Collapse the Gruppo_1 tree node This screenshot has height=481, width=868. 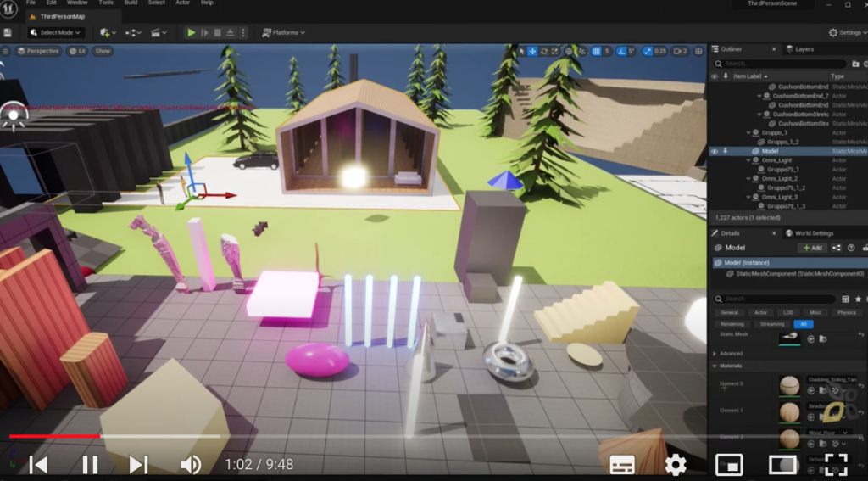click(749, 133)
